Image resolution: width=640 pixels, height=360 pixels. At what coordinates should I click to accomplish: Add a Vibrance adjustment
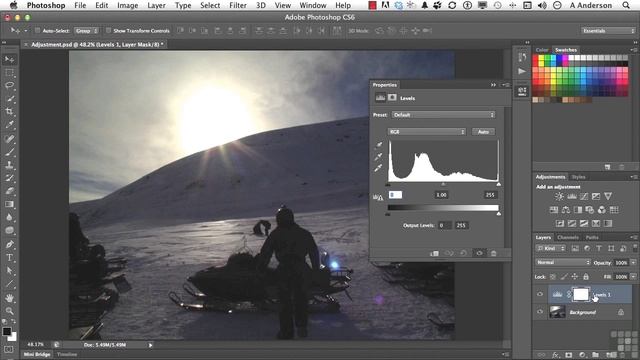pos(608,196)
